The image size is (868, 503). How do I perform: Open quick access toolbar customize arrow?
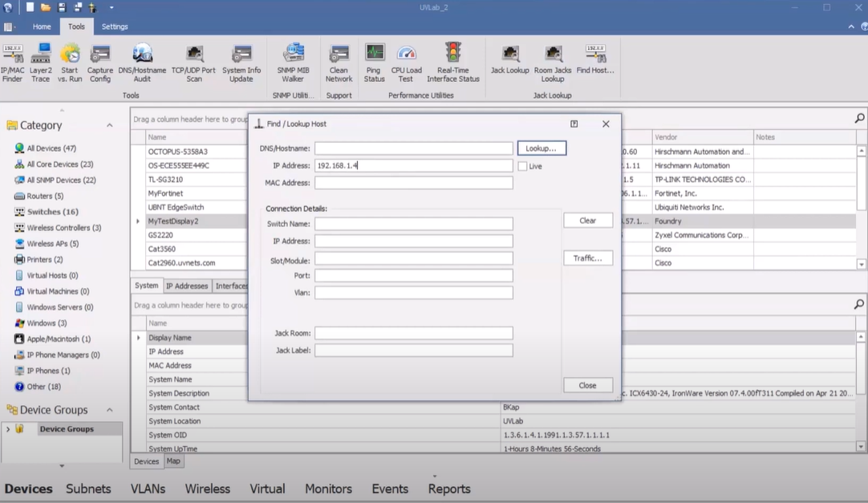coord(112,8)
